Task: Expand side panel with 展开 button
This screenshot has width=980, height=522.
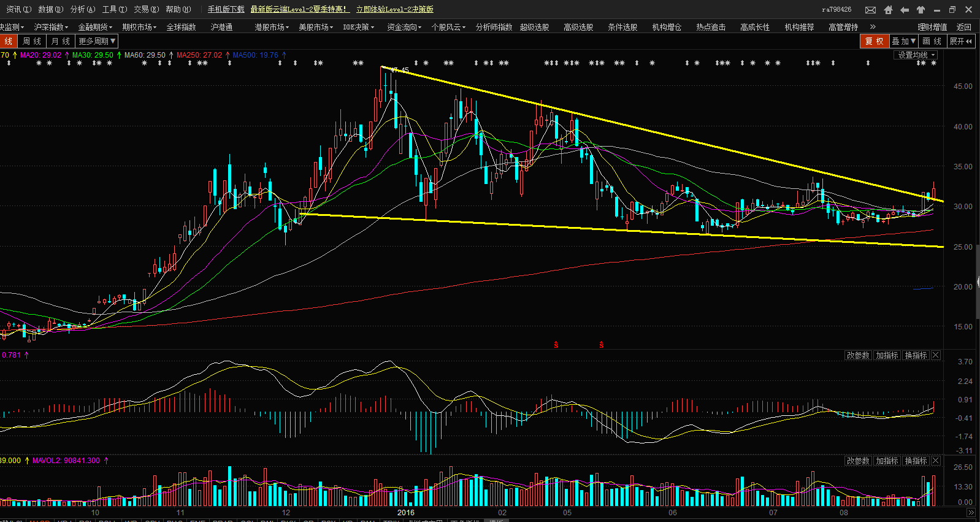Action: (961, 41)
